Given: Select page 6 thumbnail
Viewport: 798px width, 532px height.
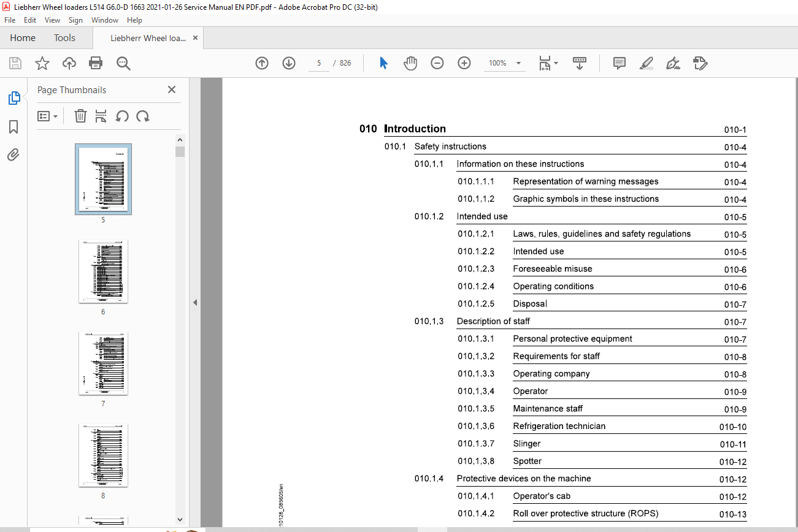Looking at the screenshot, I should tap(103, 271).
